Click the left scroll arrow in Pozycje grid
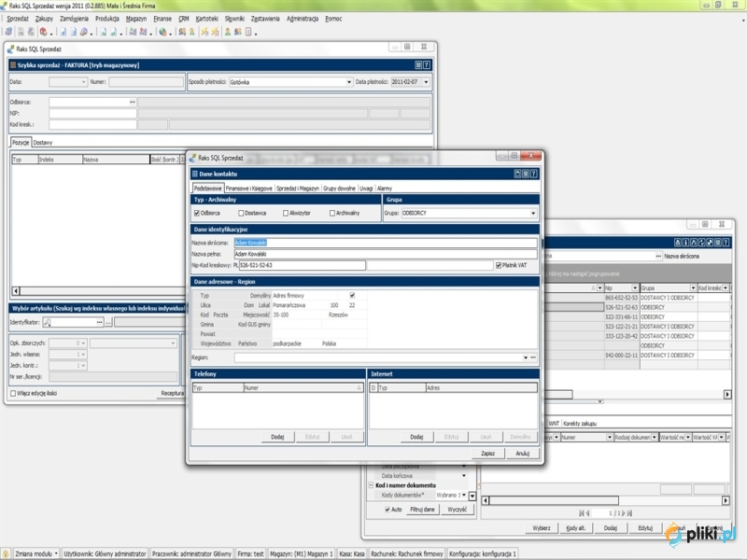Screen dimensions: 747x560 pos(16,290)
